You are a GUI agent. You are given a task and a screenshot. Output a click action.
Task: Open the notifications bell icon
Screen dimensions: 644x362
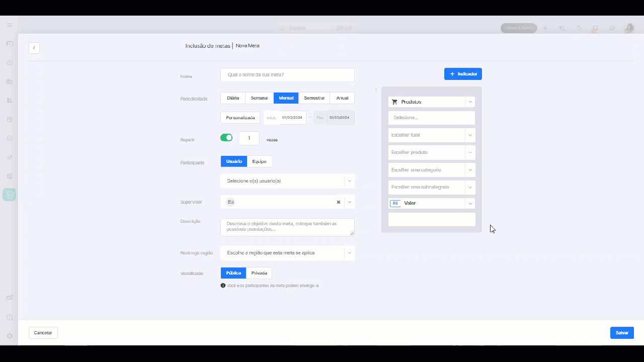tap(579, 28)
